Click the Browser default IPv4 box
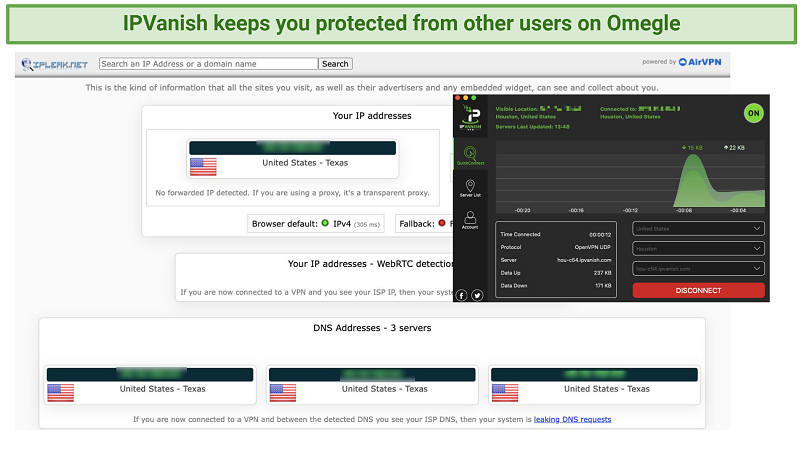 (x=316, y=224)
